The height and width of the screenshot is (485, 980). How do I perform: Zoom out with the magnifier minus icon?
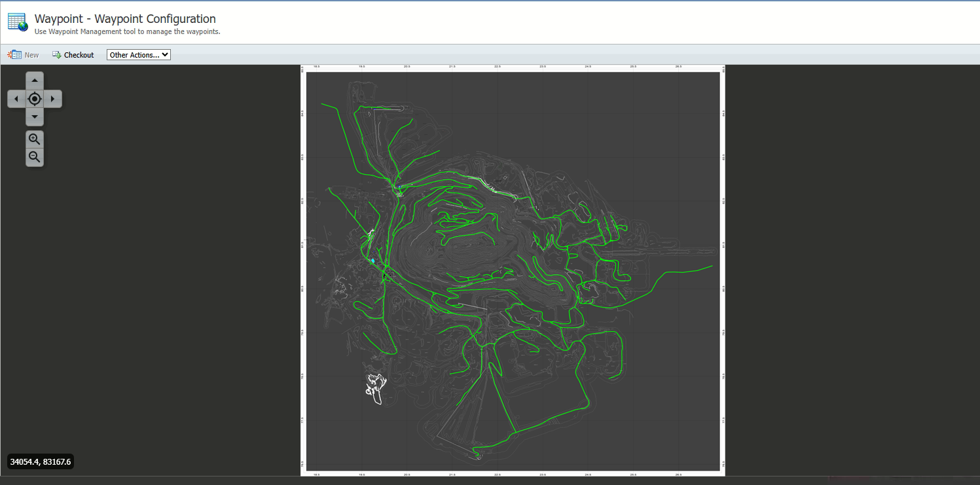coord(35,157)
